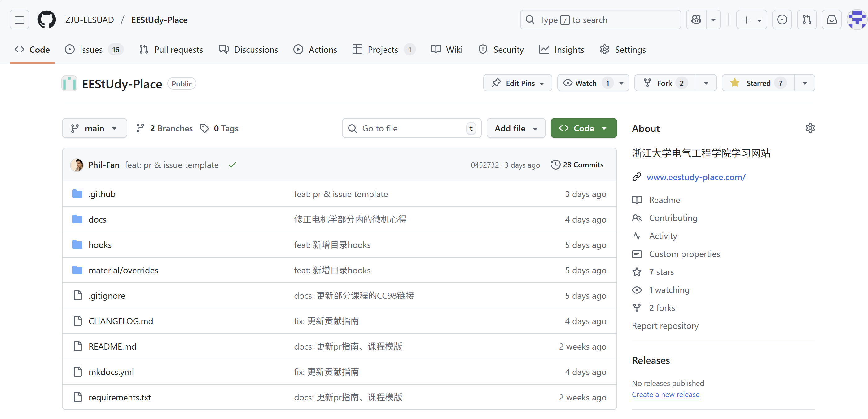Click Create a new release link
The width and height of the screenshot is (868, 419).
pos(665,395)
